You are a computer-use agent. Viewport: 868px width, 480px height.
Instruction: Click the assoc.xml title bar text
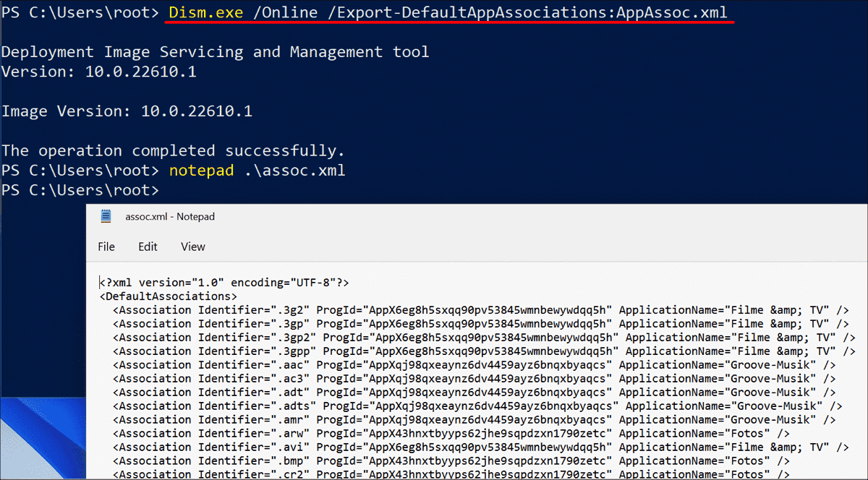[x=171, y=216]
